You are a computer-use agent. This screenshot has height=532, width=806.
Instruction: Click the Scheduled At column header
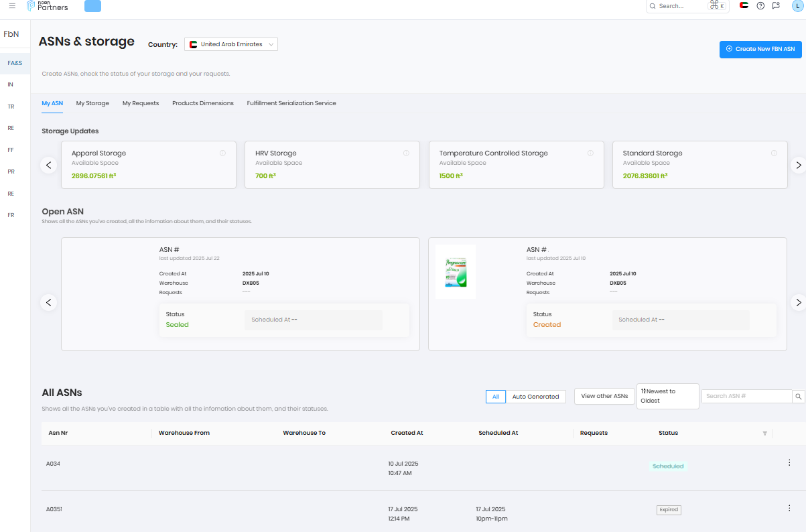click(x=498, y=433)
